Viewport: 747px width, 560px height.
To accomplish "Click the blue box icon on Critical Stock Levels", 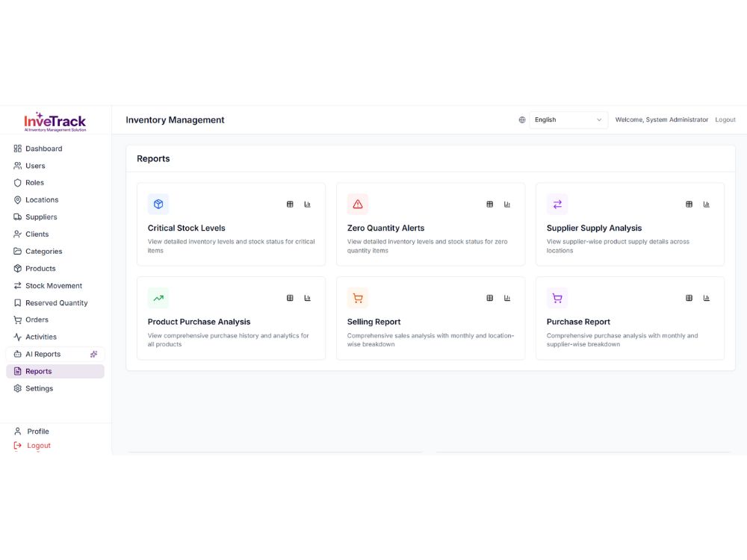I will coord(158,205).
